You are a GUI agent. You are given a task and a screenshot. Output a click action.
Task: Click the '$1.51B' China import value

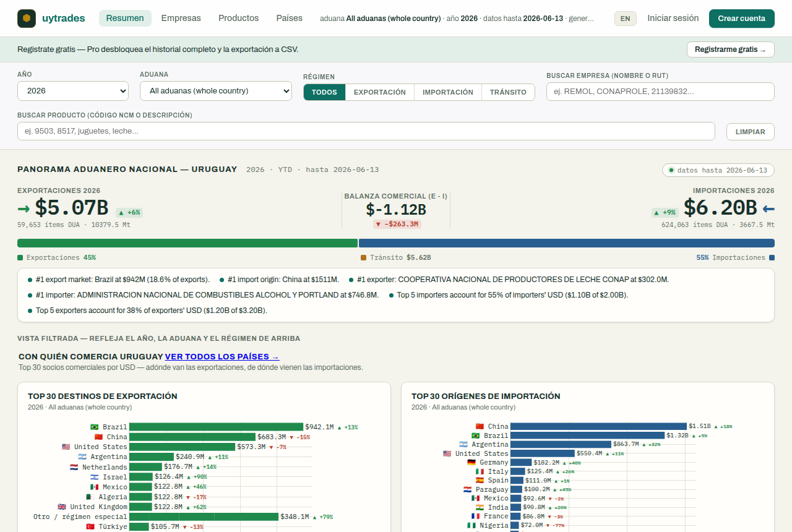(x=700, y=426)
